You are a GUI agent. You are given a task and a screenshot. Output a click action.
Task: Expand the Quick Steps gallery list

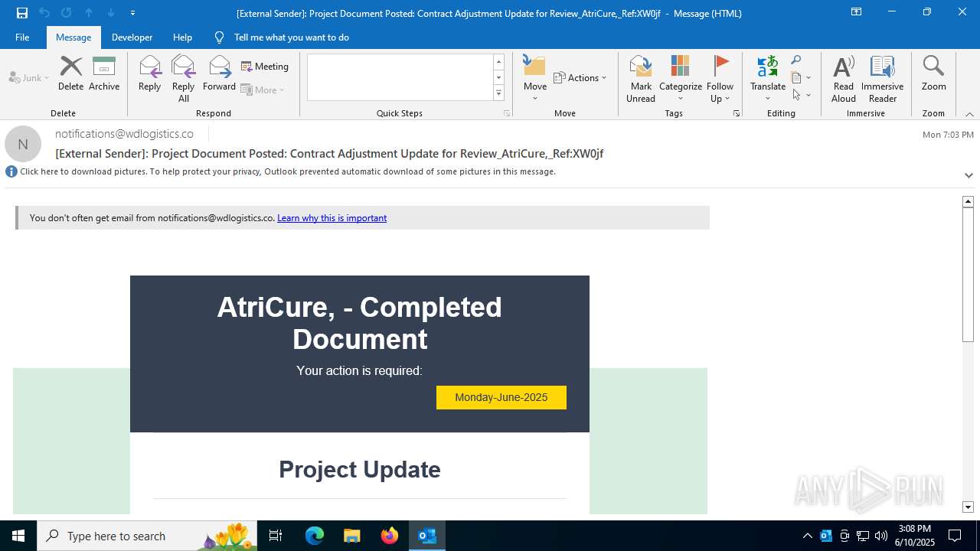tap(498, 93)
